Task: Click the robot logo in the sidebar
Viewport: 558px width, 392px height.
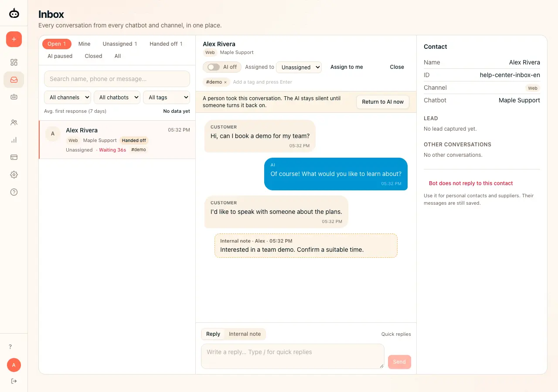Action: click(14, 14)
